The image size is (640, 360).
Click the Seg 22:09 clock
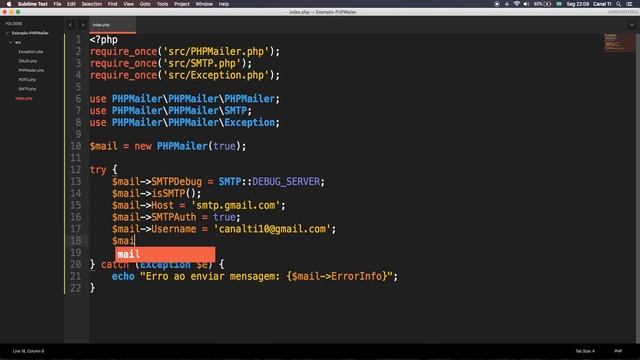tap(578, 4)
